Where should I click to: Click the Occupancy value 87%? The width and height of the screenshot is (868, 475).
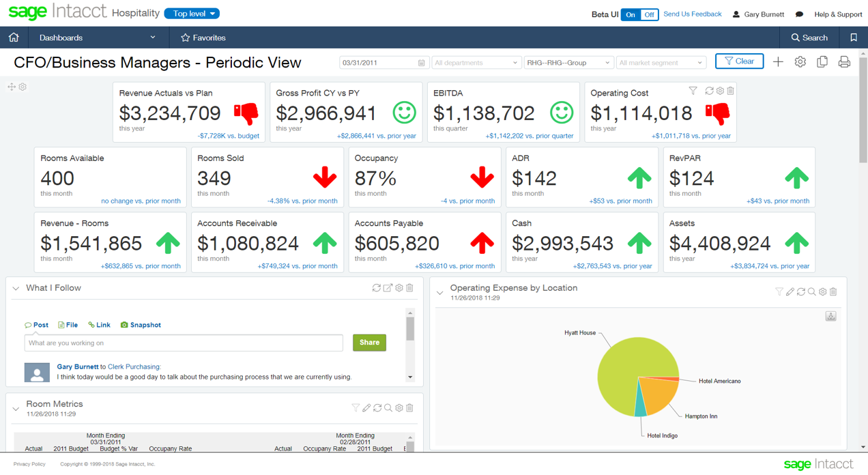[375, 178]
